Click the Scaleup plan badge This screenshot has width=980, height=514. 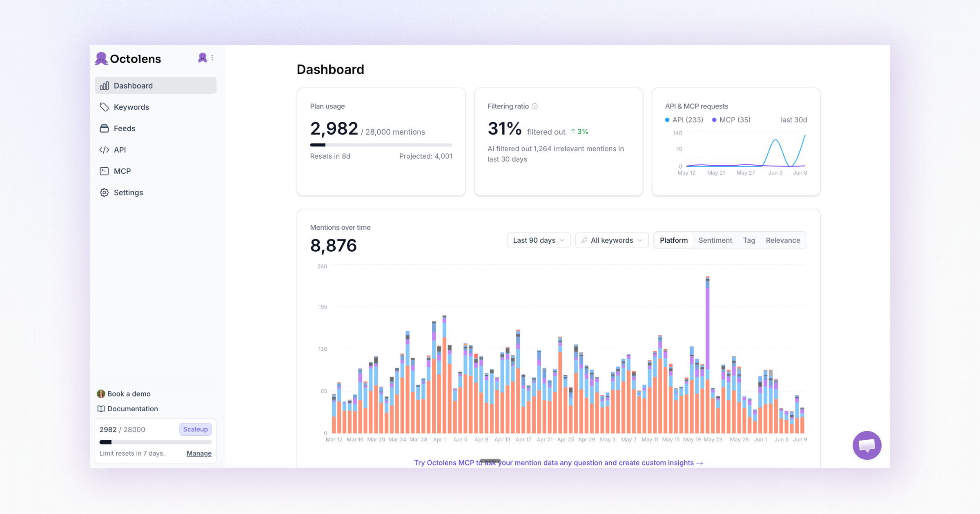(195, 429)
